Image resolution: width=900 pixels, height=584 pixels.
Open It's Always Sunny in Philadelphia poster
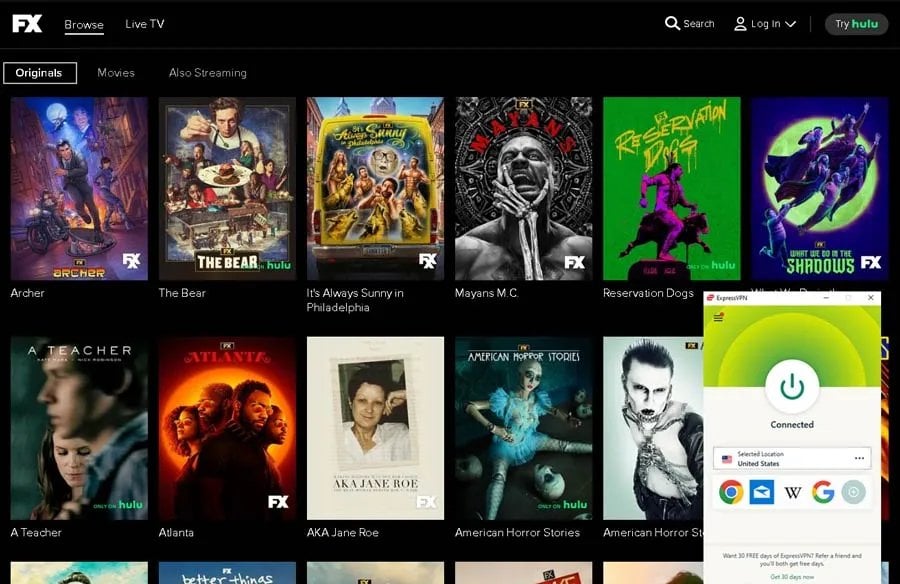point(375,188)
